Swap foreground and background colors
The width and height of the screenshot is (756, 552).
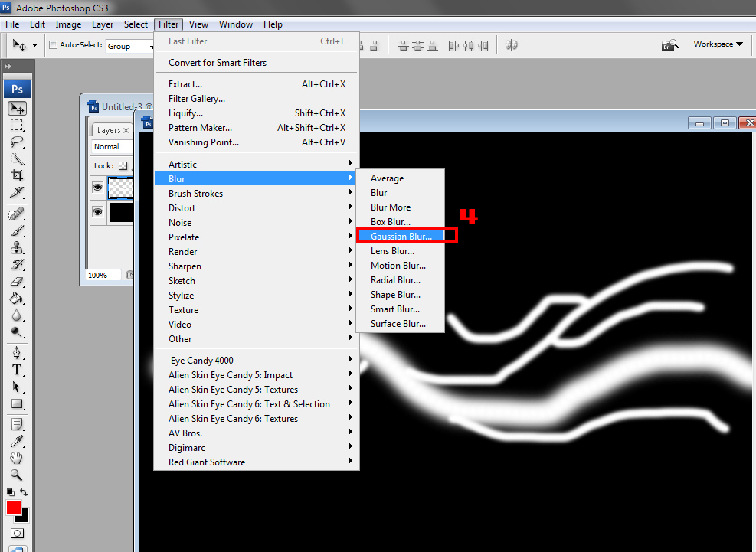(24, 492)
